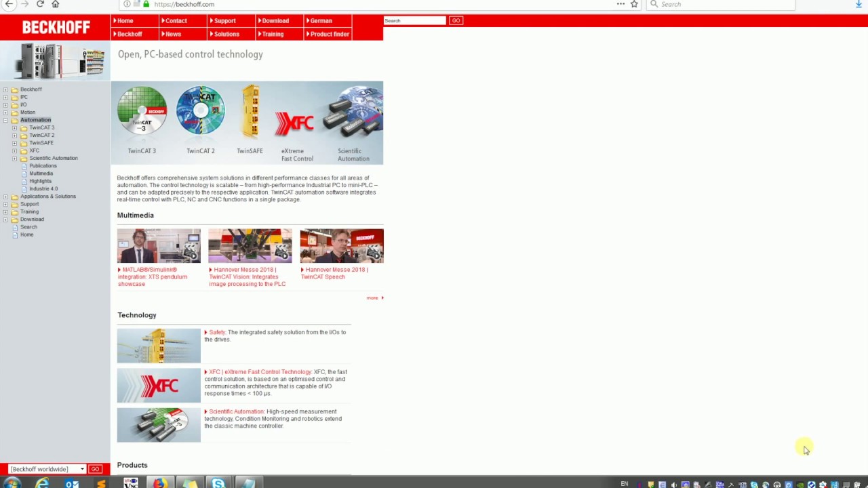Open Hannover Messe TwinCAT Speech link
Image resolution: width=868 pixels, height=488 pixels.
334,273
